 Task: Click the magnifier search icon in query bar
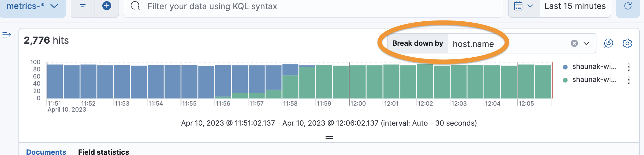coord(136,6)
